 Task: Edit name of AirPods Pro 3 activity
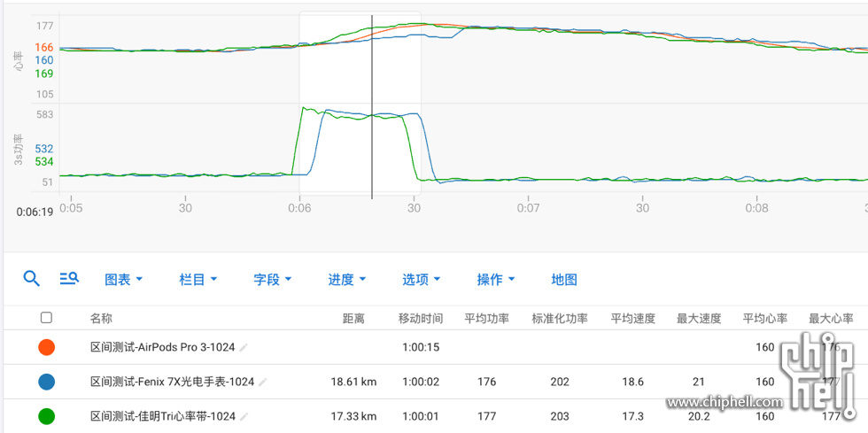[244, 347]
